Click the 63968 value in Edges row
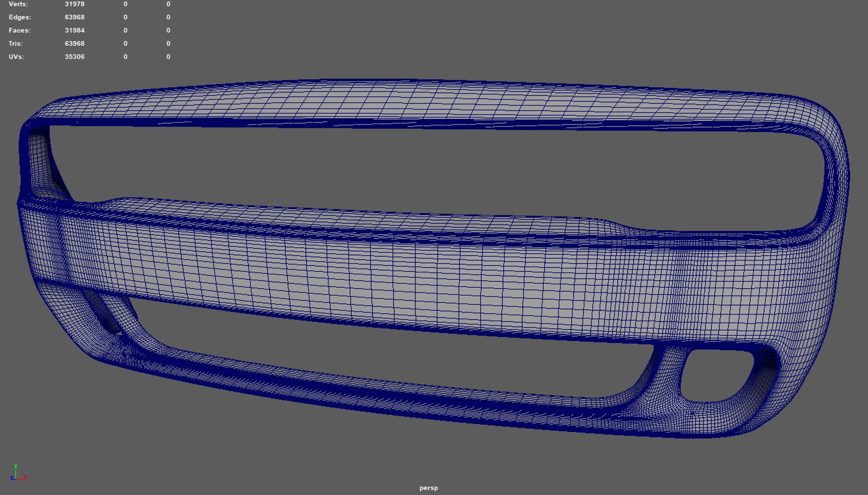This screenshot has width=868, height=495. coord(74,17)
